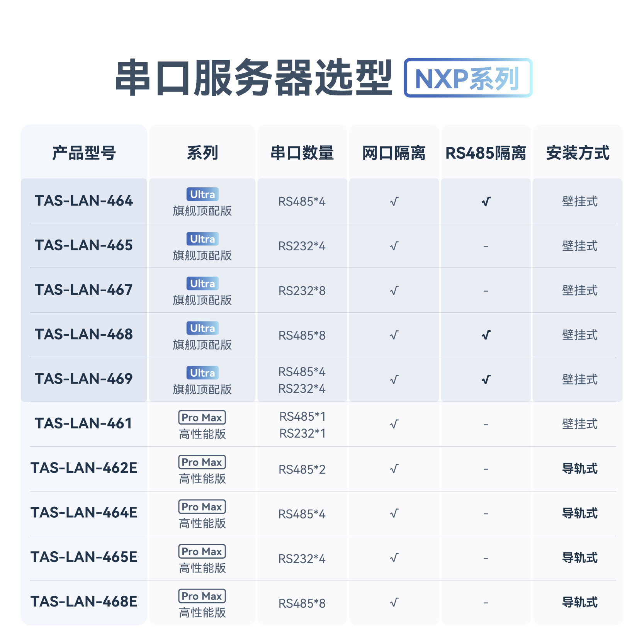Select the 串口数量 column header

(x=302, y=153)
